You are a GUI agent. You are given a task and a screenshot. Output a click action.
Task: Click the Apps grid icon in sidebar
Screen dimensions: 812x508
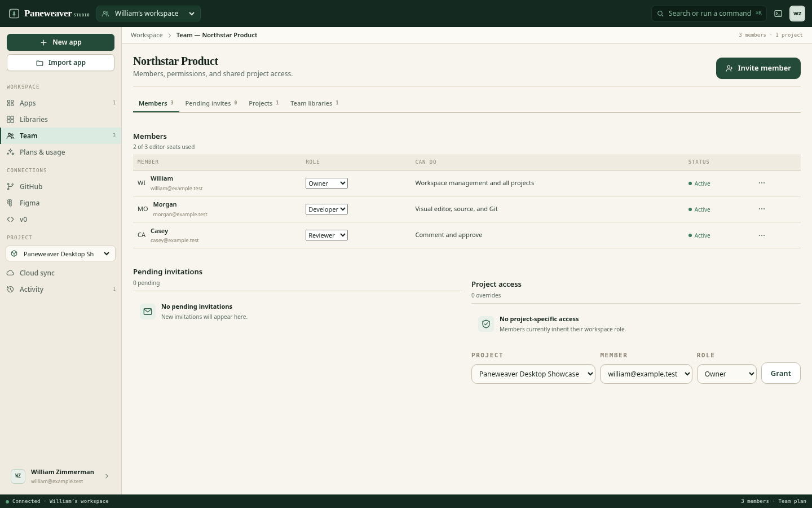click(11, 103)
